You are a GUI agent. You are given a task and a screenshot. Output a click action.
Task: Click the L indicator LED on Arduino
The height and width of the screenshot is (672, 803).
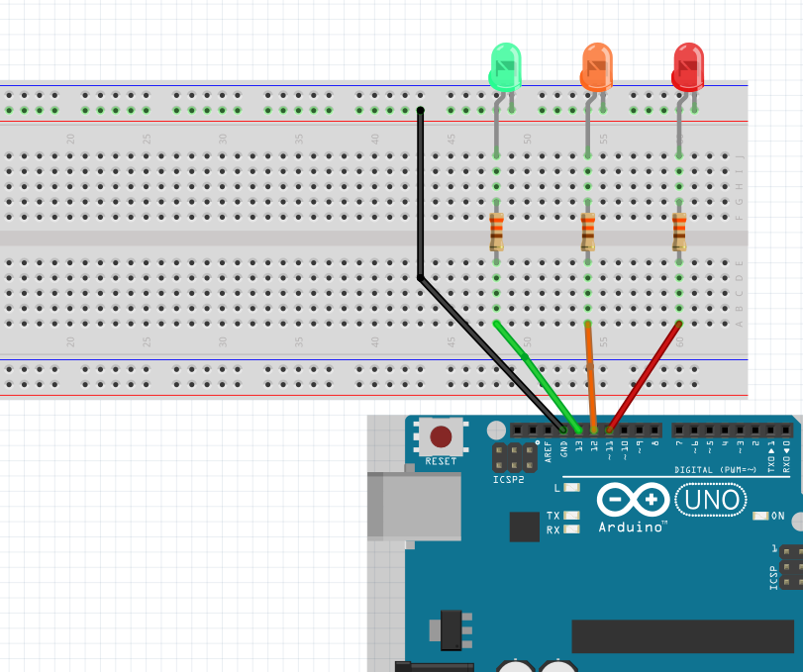pos(571,488)
